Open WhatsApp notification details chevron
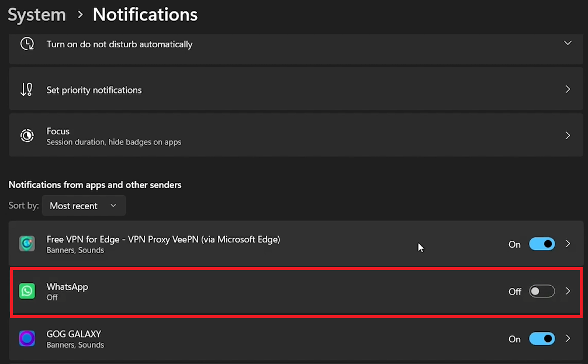 [568, 291]
